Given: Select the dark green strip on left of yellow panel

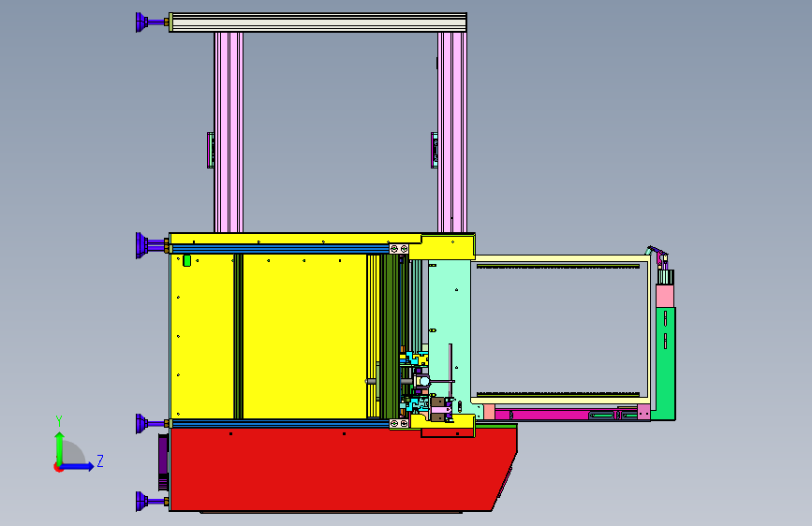Looking at the screenshot, I should (238, 337).
